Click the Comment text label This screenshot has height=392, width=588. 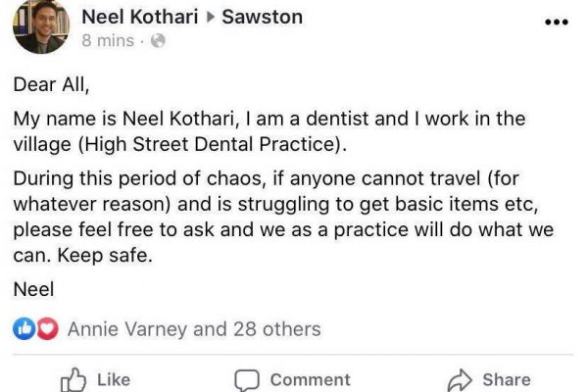point(311,380)
